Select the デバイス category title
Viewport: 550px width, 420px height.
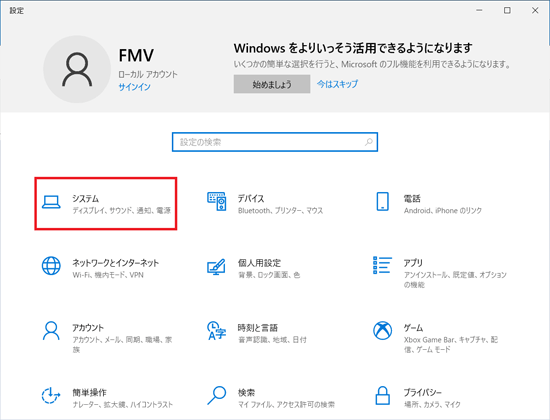(251, 199)
